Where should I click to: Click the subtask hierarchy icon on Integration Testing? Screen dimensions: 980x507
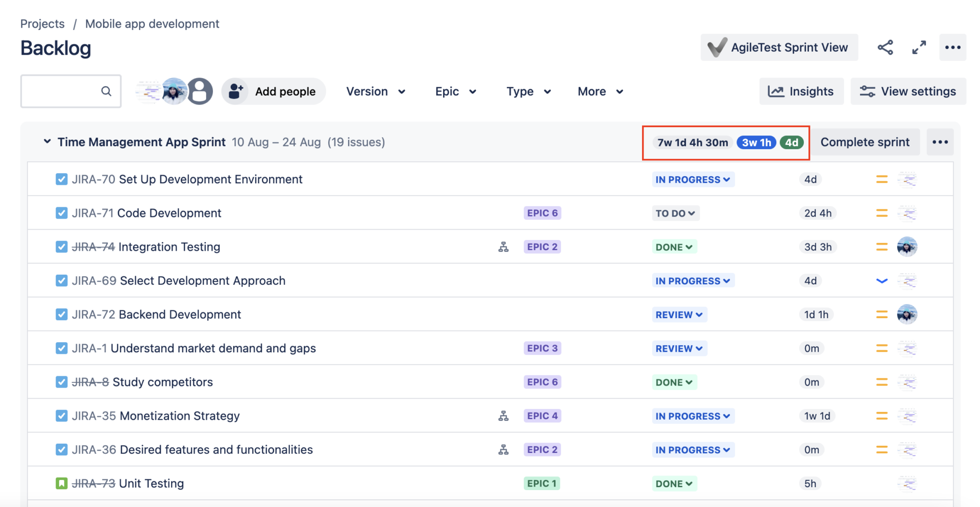point(504,247)
